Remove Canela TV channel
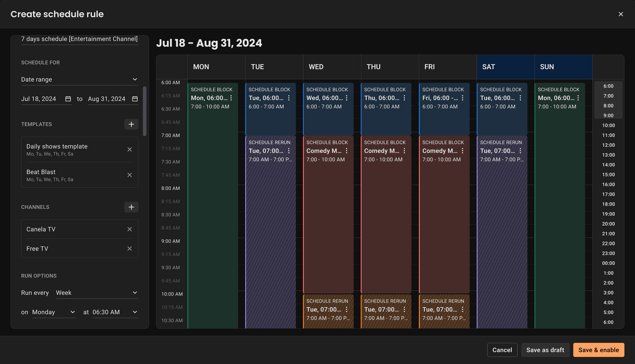The width and height of the screenshot is (635, 364). tap(130, 229)
